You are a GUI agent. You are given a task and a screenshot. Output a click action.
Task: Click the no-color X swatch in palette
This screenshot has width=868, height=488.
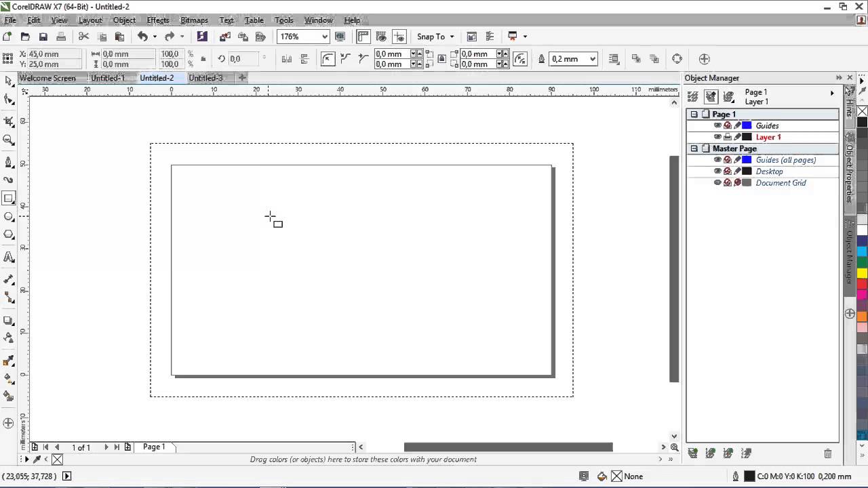[862, 111]
